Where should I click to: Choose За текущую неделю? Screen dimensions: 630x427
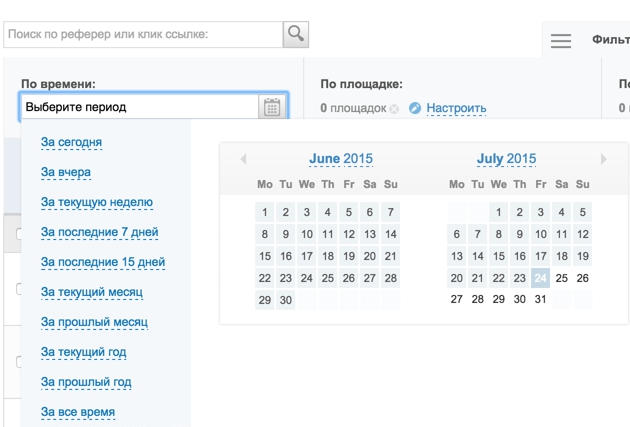point(97,202)
